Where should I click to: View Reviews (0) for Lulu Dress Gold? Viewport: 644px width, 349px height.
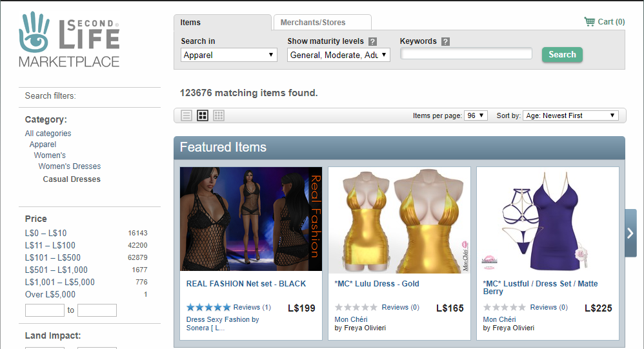pos(401,307)
